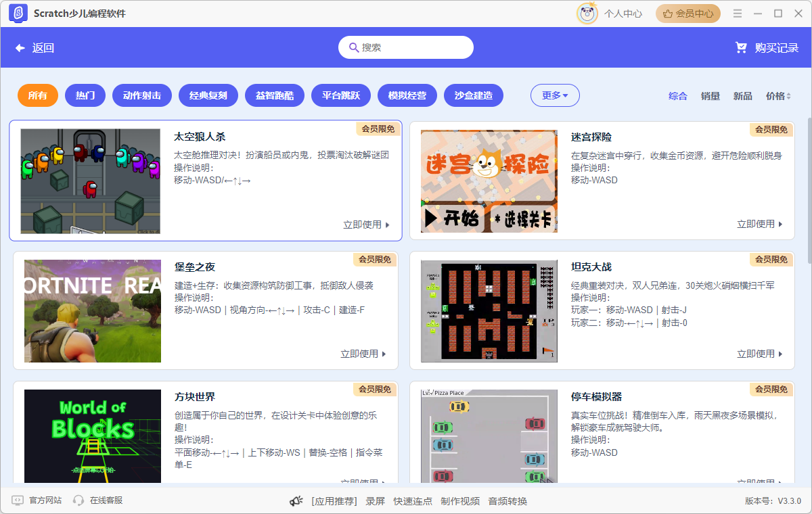
Task: Click 立即使用 for 坦克大战
Action: point(760,354)
